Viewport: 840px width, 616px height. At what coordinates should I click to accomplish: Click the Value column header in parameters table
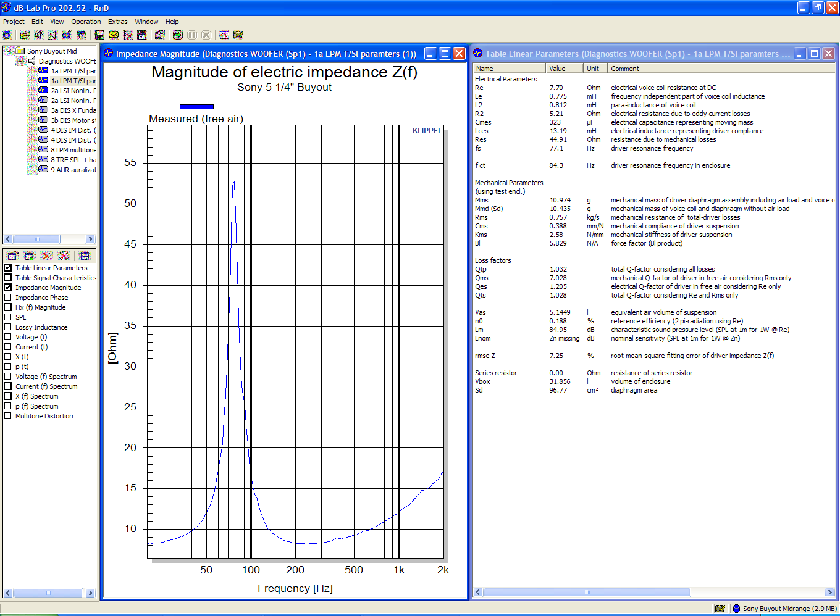(x=565, y=69)
